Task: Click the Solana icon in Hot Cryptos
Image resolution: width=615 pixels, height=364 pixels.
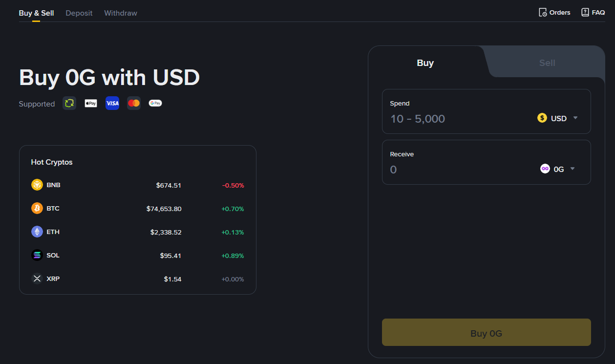Action: click(37, 255)
